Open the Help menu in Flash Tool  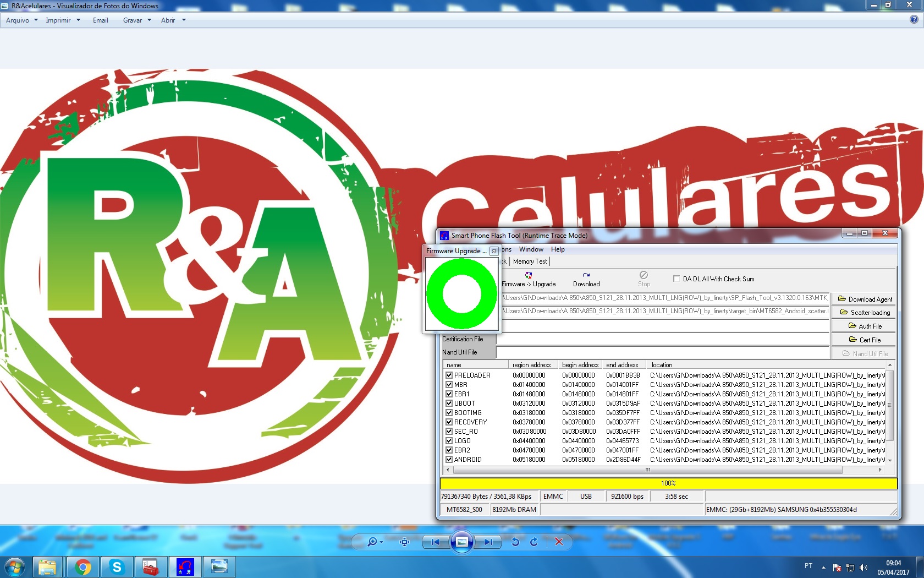point(558,249)
